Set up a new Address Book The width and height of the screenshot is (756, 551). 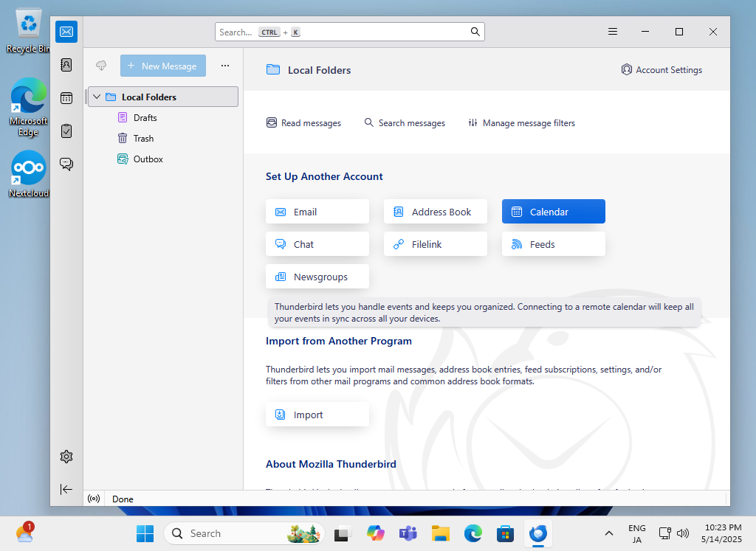[x=436, y=212]
